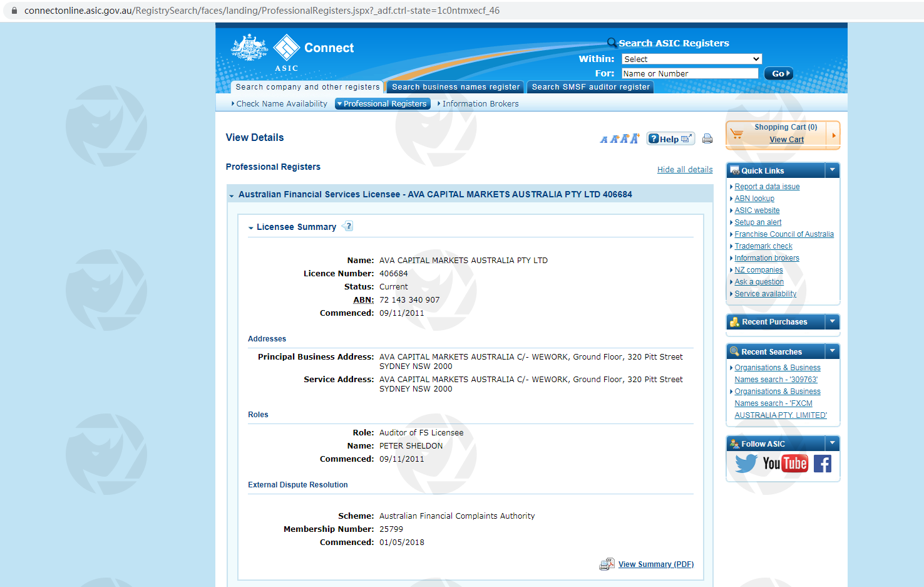Open ASIC's YouTube channel
Viewport: 924px width, 587px height.
coord(785,464)
